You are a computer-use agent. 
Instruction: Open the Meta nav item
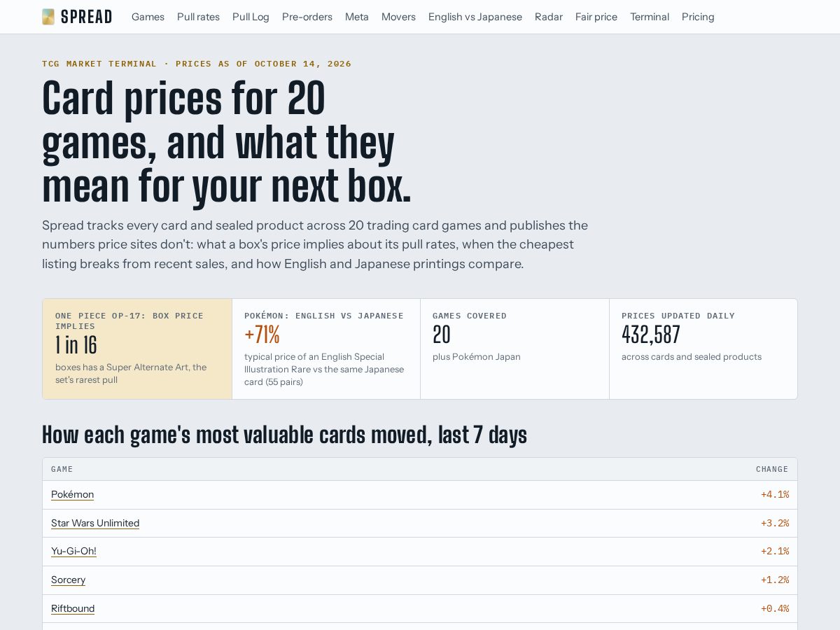(357, 17)
